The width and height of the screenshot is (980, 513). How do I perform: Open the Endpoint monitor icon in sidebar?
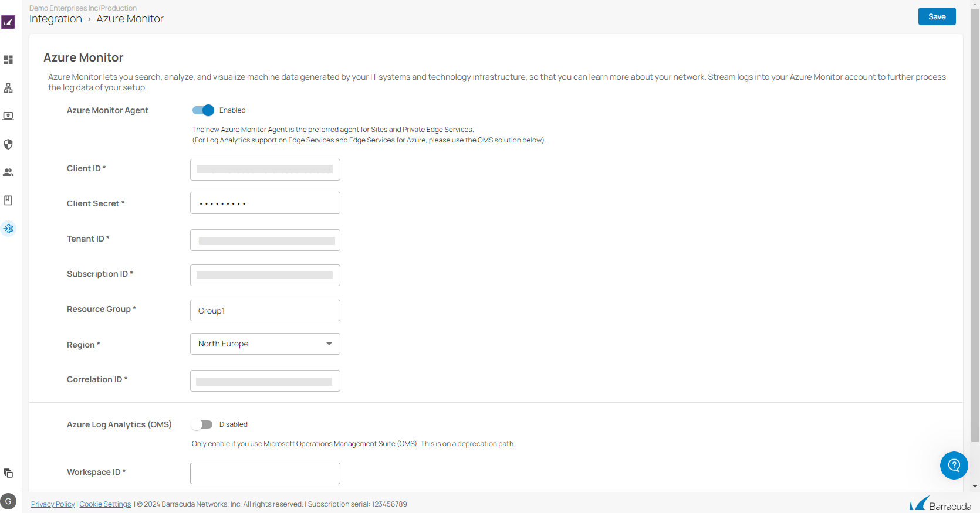point(8,116)
